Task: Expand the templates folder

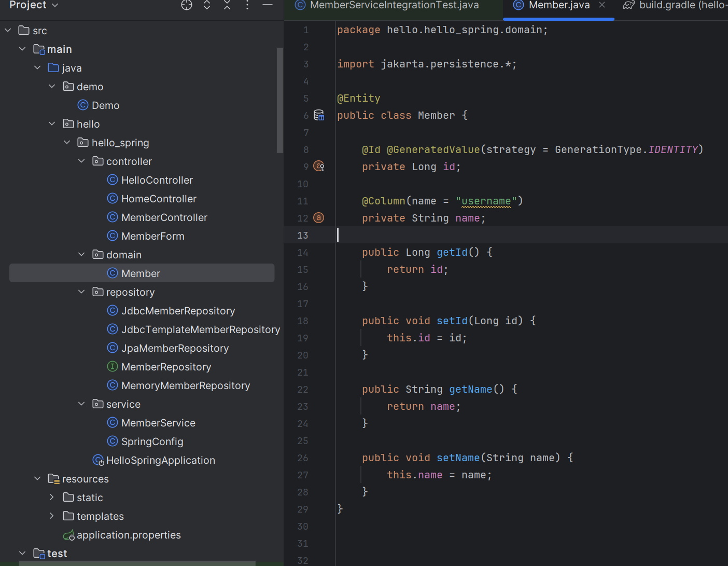Action: click(52, 516)
